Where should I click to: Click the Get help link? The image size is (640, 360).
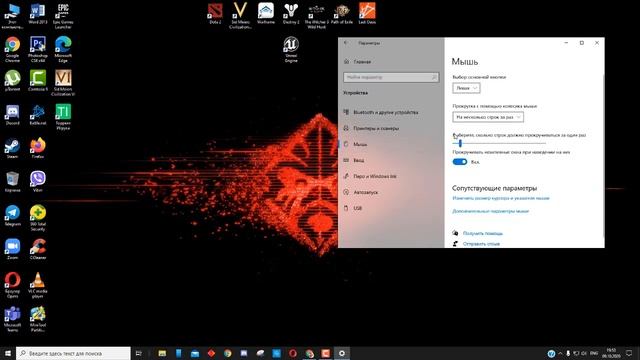coord(482,233)
